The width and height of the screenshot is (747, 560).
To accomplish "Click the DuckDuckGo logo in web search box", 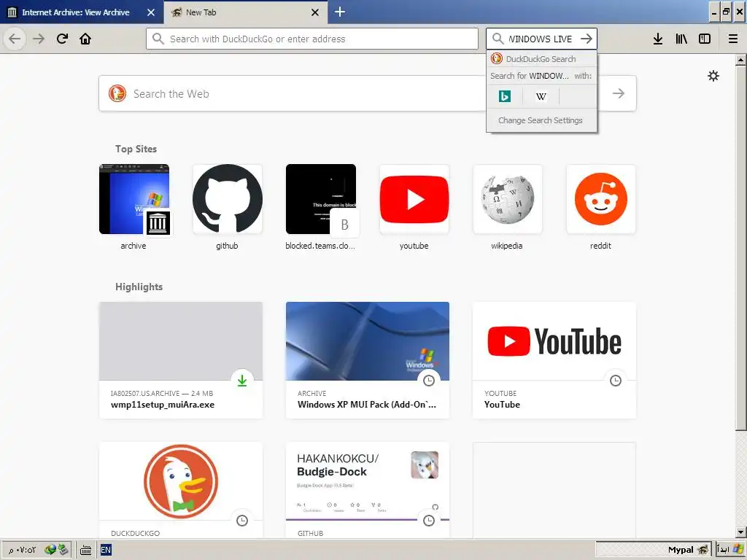I will point(117,93).
